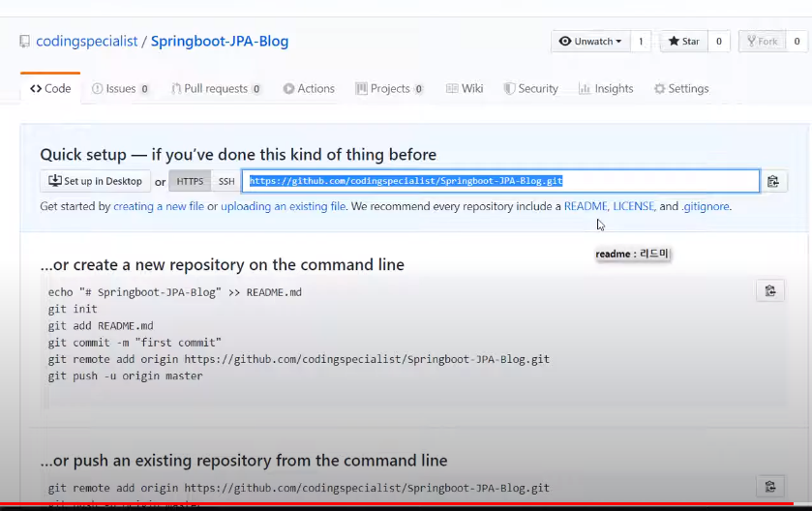Click the desktop download icon
The width and height of the screenshot is (812, 511).
click(x=54, y=181)
